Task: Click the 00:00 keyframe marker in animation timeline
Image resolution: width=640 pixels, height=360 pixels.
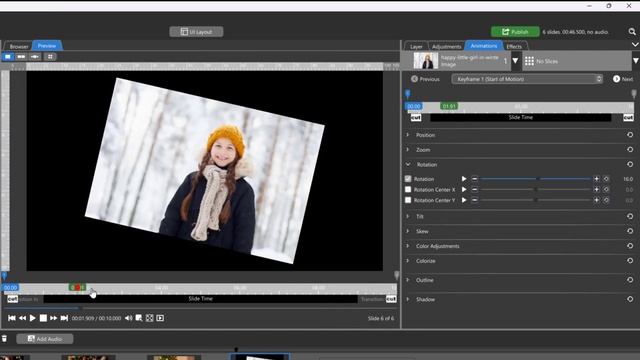Action: pyautogui.click(x=413, y=106)
